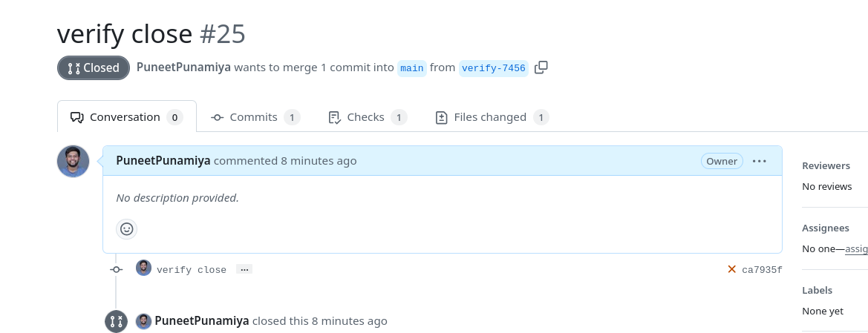The width and height of the screenshot is (868, 333).
Task: Click the small avatar beside the commit
Action: [x=143, y=268]
